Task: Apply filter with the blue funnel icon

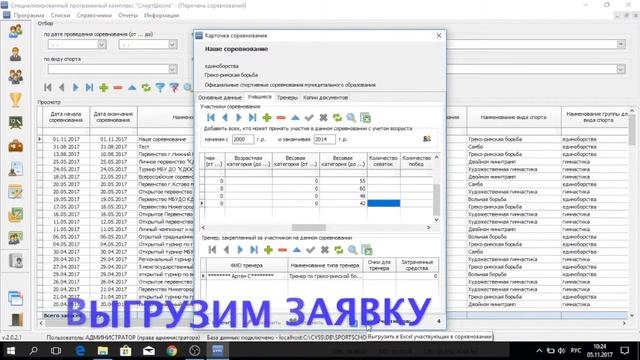Action: tap(160, 87)
